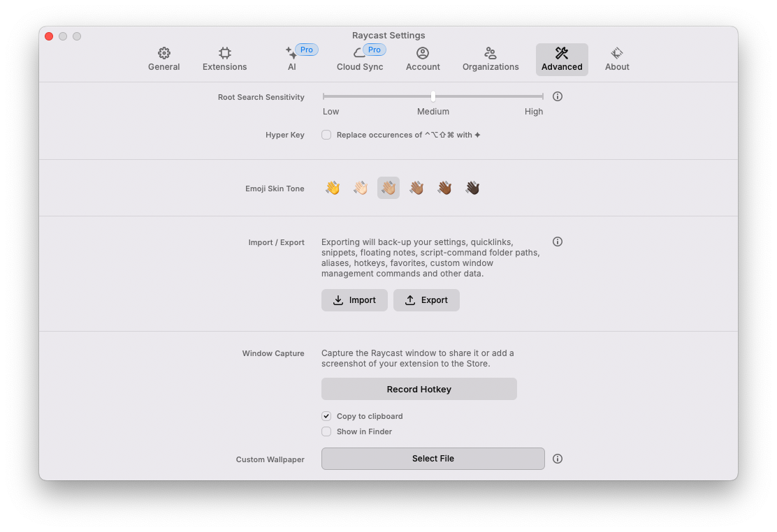Choose the light emoji skin tone

[361, 188]
